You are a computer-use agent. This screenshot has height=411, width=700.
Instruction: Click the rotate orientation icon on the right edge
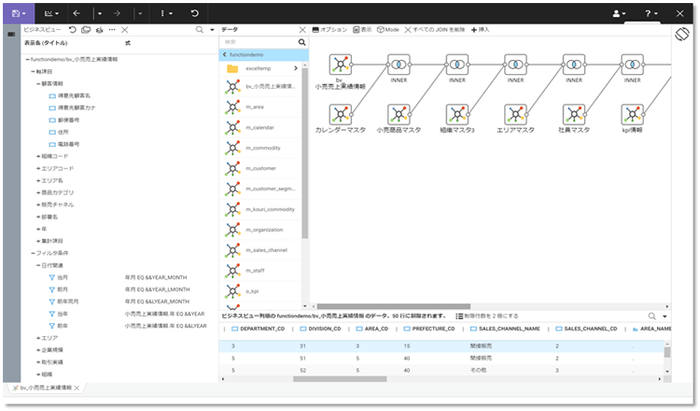point(682,34)
